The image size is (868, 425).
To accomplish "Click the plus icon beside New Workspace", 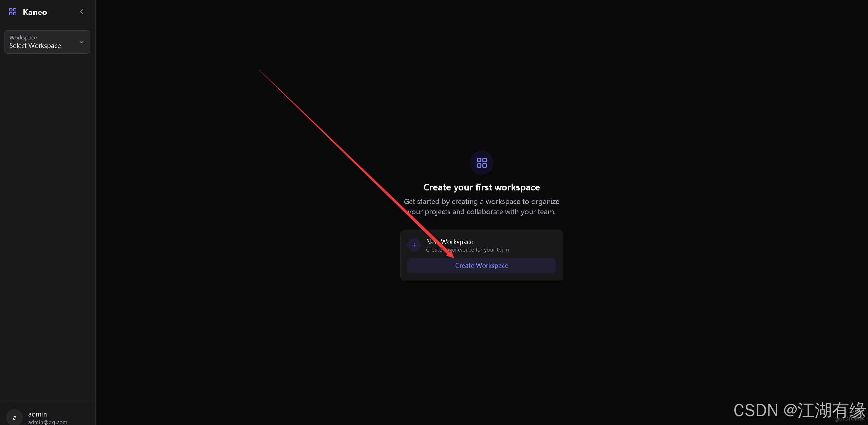I will (x=414, y=245).
